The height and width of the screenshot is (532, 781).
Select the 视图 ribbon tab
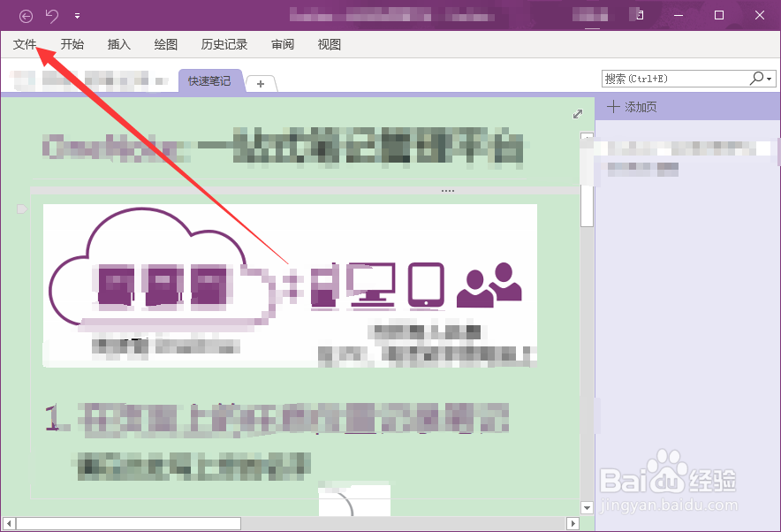pos(330,44)
